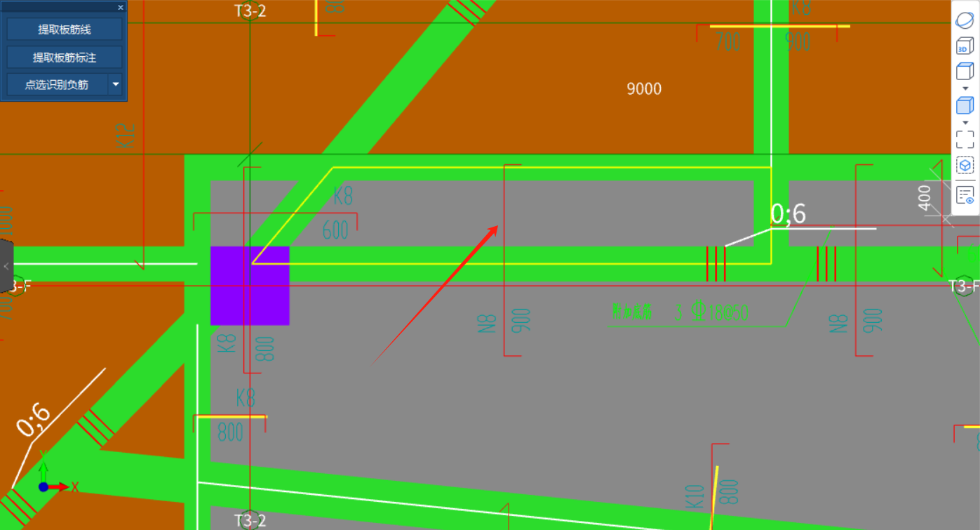Click the 提取板筋标注 button

[65, 58]
